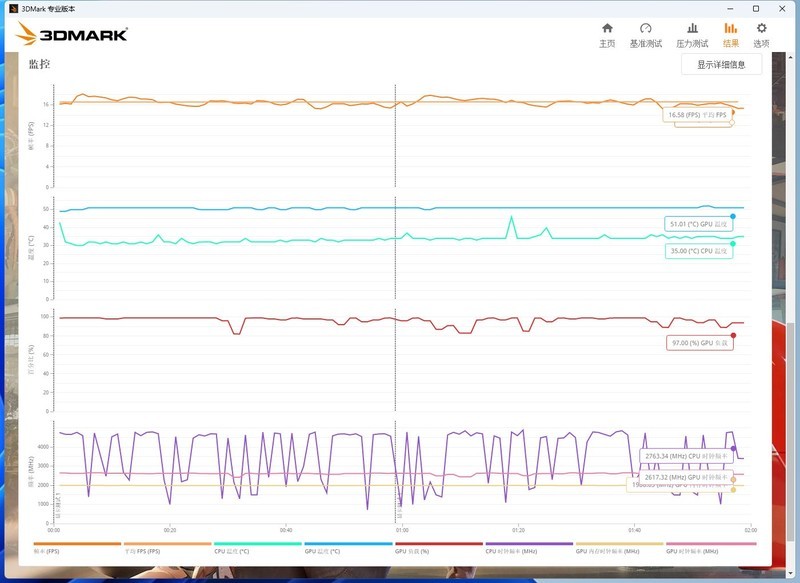Viewport: 800px width, 583px height.
Task: Toggle 平均 FPS legend series
Action: 167,547
